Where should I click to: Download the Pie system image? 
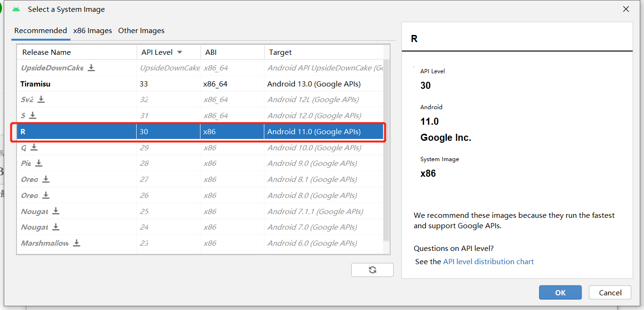[x=39, y=163]
